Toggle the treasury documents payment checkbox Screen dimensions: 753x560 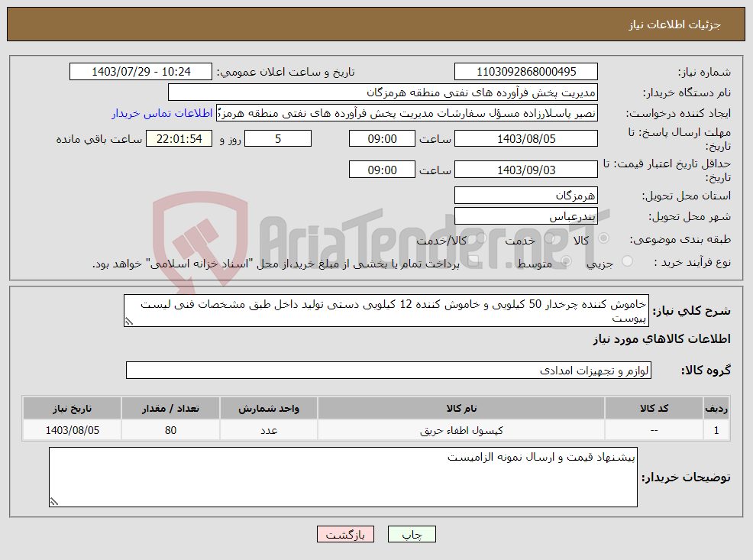[473, 261]
